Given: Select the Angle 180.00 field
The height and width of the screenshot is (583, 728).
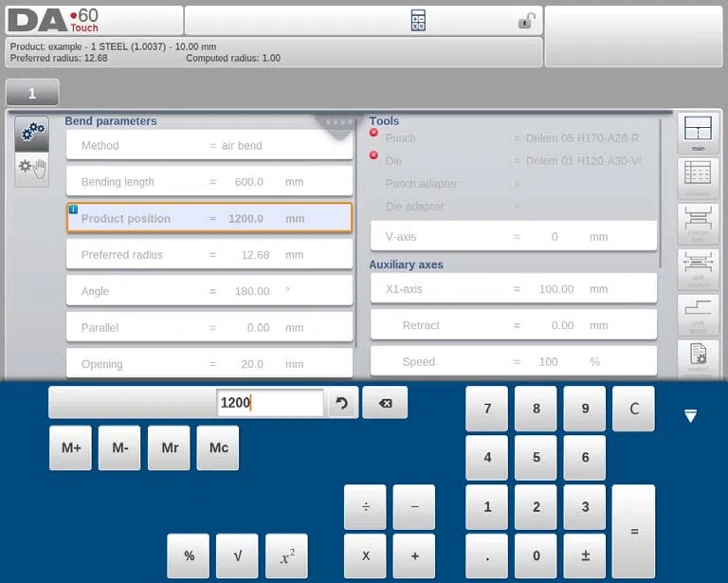Looking at the screenshot, I should click(209, 291).
